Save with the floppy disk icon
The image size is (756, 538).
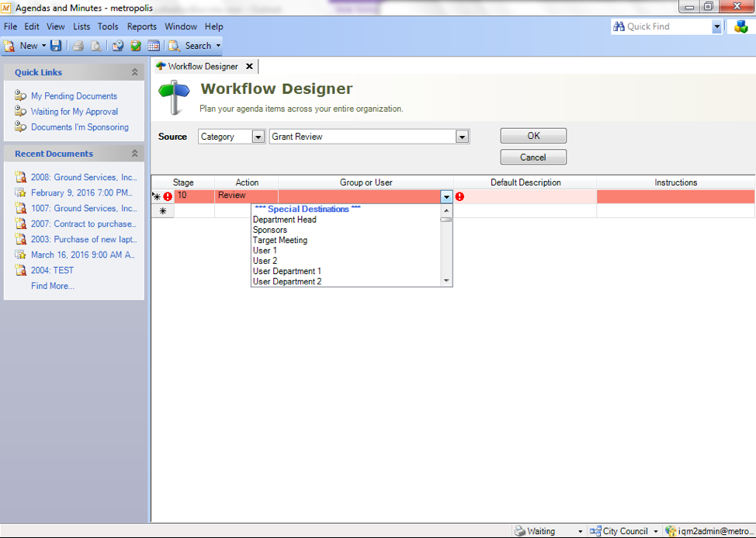pos(56,46)
